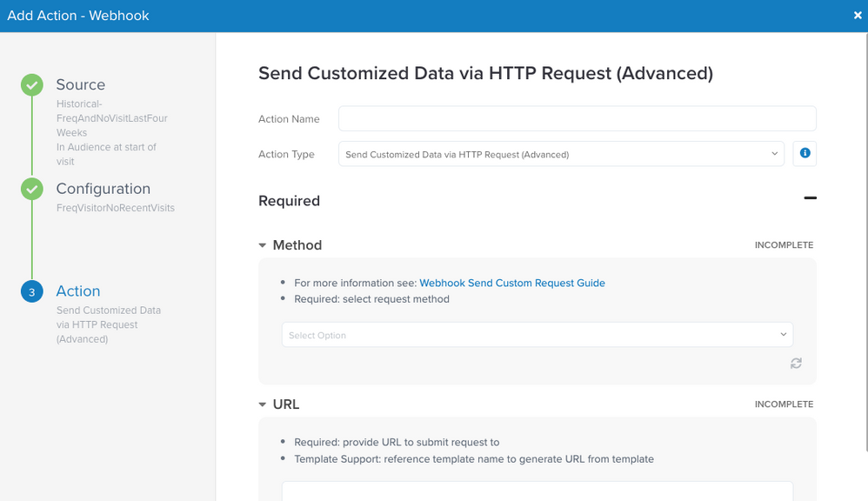Click the info icon beside Action Type
The height and width of the screenshot is (501, 868).
(805, 154)
